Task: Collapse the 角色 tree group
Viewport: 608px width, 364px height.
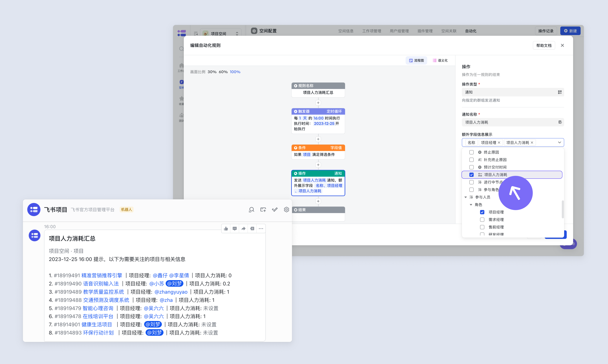Action: [x=471, y=205]
